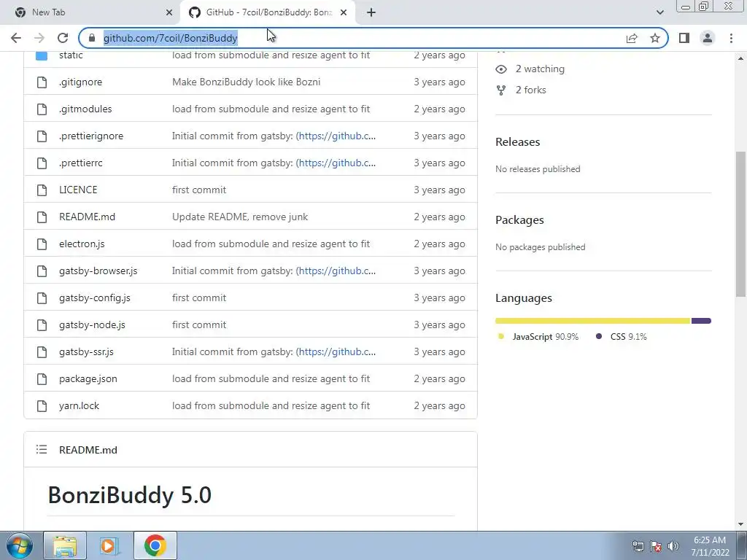747x560 pixels.
Task: Open the 'Update README, remove junk' commit
Action: tap(240, 217)
